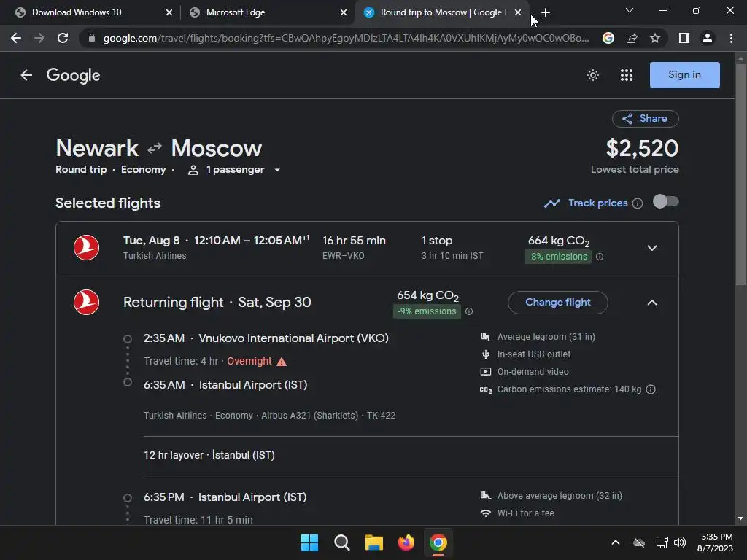747x560 pixels.
Task: Click the Google Flights back arrow
Action: click(26, 75)
